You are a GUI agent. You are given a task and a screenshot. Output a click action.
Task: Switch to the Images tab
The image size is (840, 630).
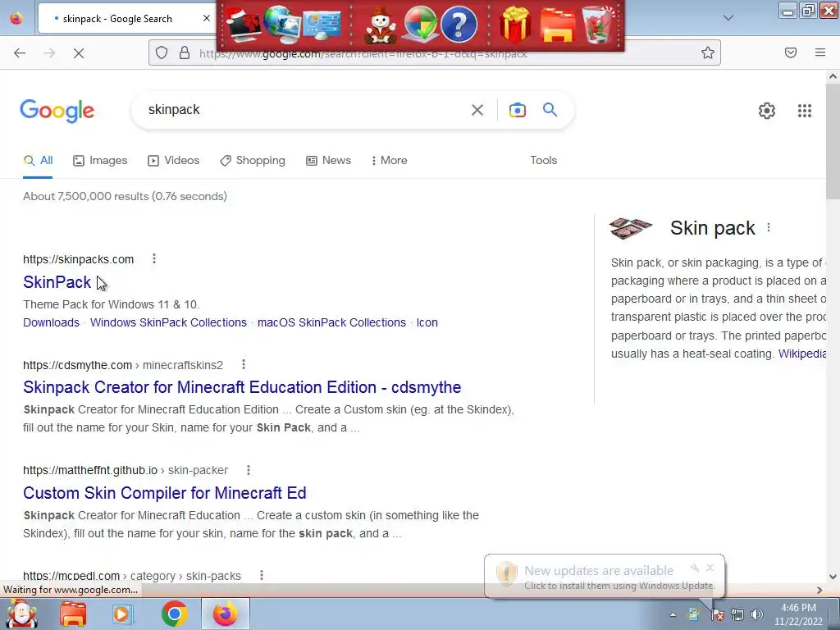pyautogui.click(x=100, y=160)
